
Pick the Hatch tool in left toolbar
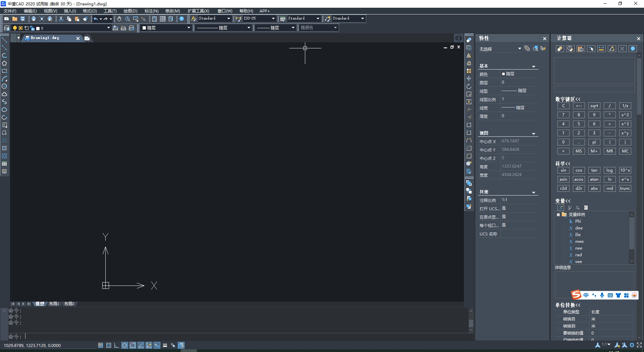click(4, 148)
